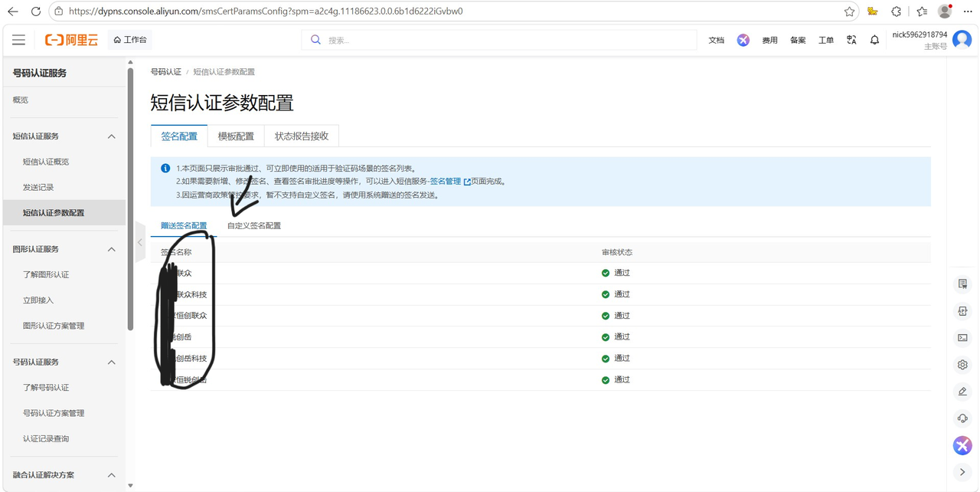Click the Aliyun logo
Image resolution: width=980 pixels, height=492 pixels.
(x=71, y=40)
